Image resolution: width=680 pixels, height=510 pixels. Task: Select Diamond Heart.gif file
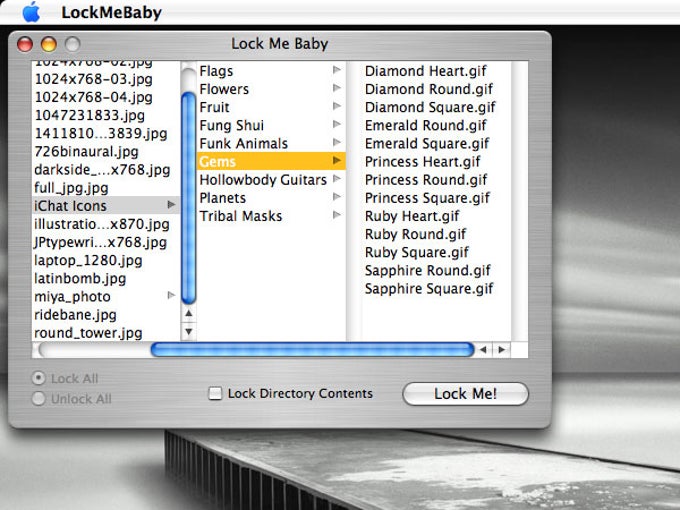pos(426,71)
